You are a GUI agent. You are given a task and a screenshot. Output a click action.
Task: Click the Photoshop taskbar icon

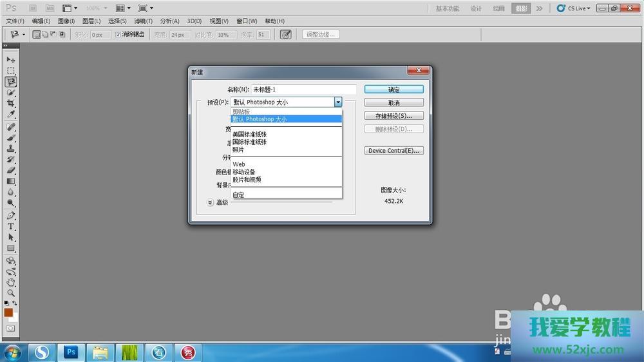pos(71,352)
